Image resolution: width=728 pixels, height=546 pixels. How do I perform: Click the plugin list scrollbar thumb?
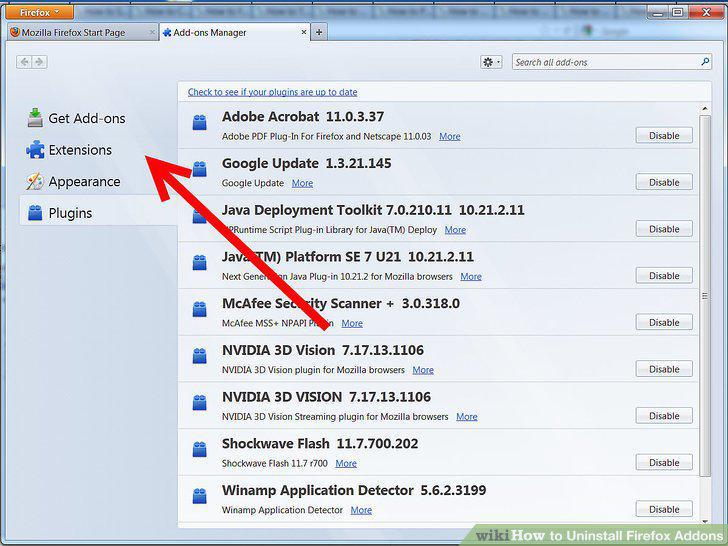705,296
